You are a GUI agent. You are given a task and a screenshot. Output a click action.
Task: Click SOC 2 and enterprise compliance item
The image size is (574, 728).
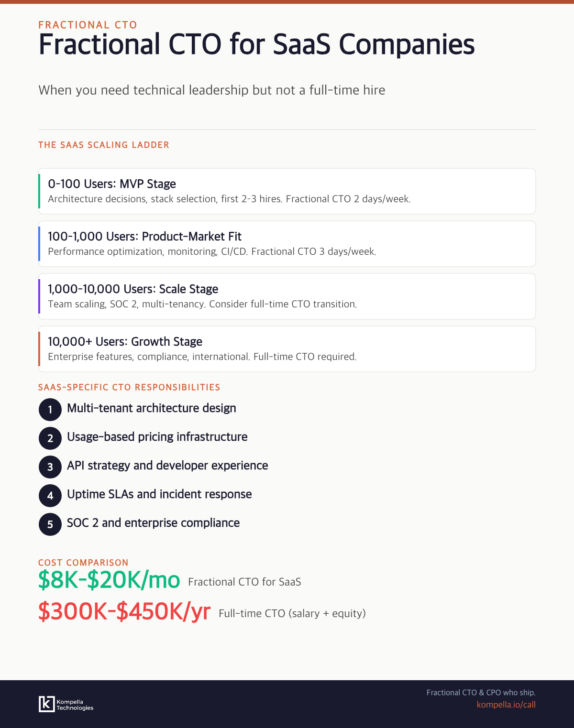pyautogui.click(x=153, y=523)
